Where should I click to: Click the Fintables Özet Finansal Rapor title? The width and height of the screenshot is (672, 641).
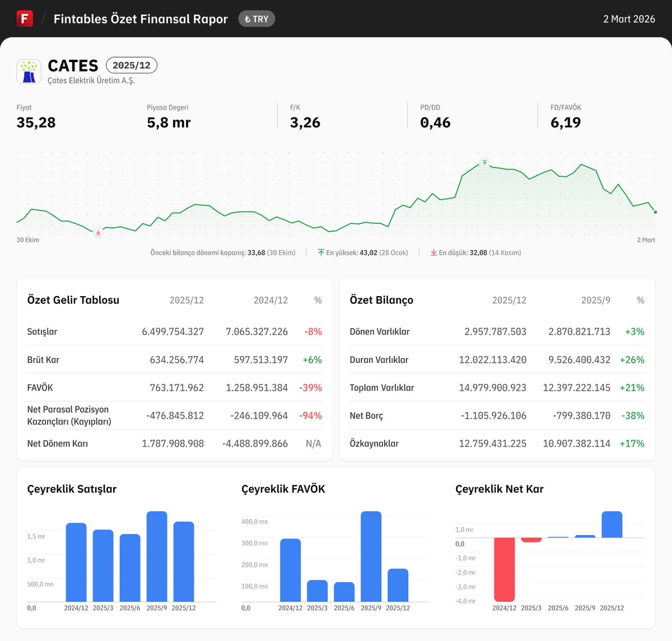tap(141, 19)
